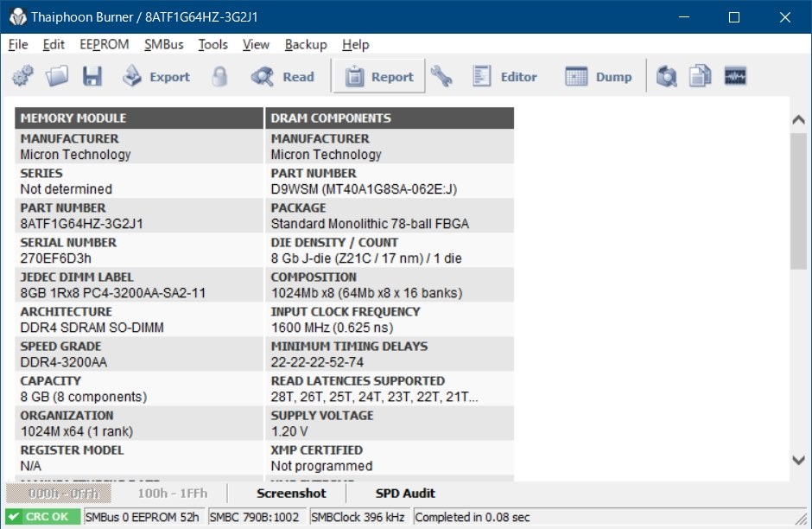Click the vertical scrollbar thumb
Image resolution: width=812 pixels, height=529 pixels.
tap(798, 201)
